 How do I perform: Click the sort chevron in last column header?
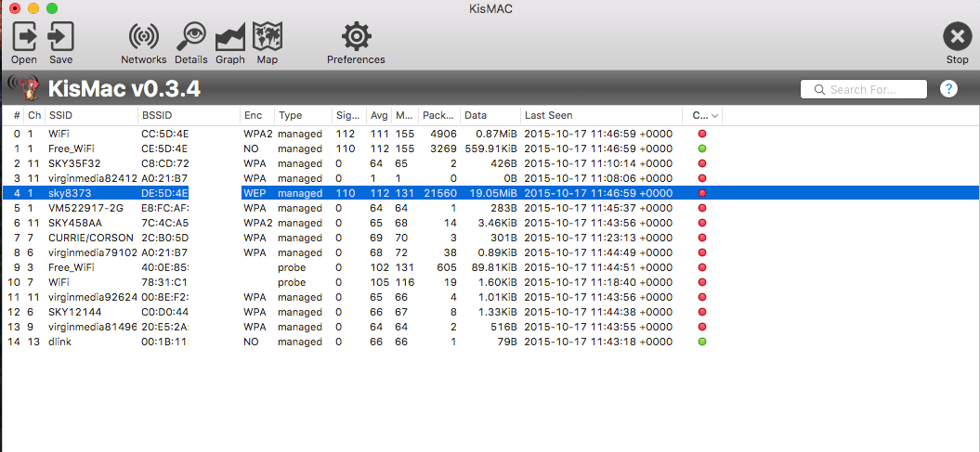[x=714, y=116]
